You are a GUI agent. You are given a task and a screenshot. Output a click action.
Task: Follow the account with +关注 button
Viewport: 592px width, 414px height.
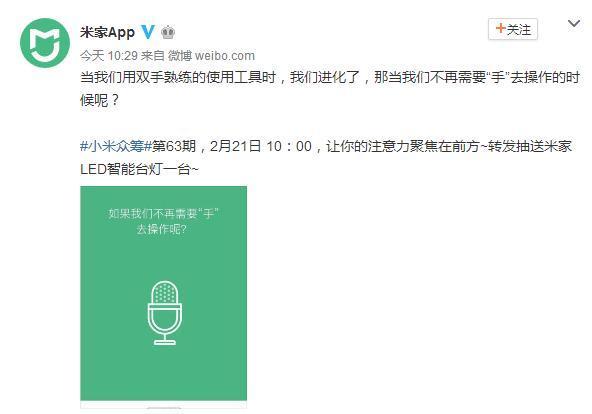pyautogui.click(x=513, y=29)
